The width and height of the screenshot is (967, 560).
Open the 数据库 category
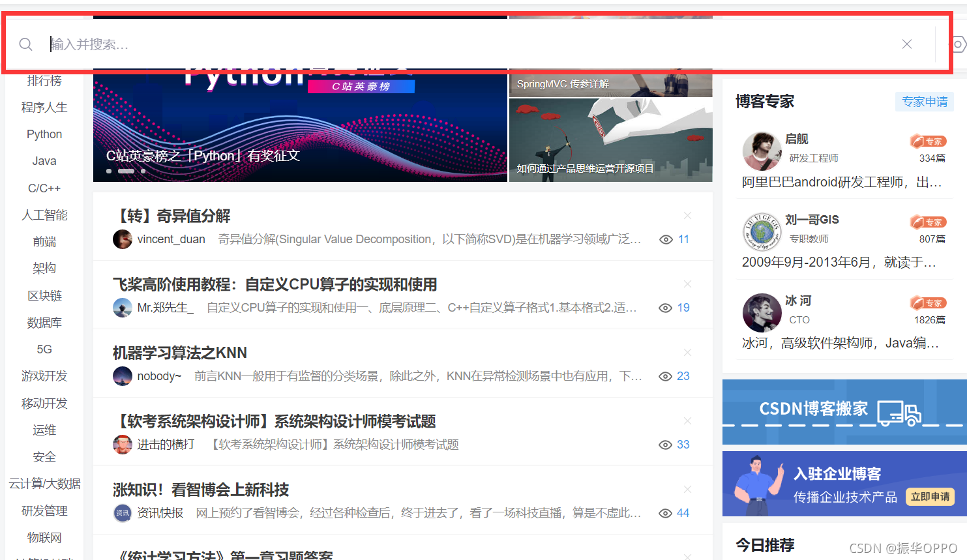click(x=44, y=323)
